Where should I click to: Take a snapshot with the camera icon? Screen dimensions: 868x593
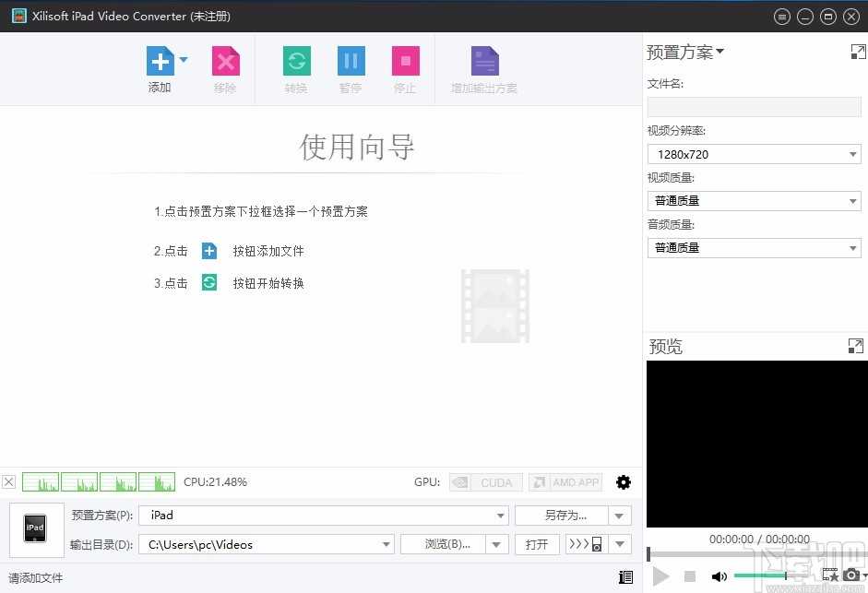tap(850, 576)
